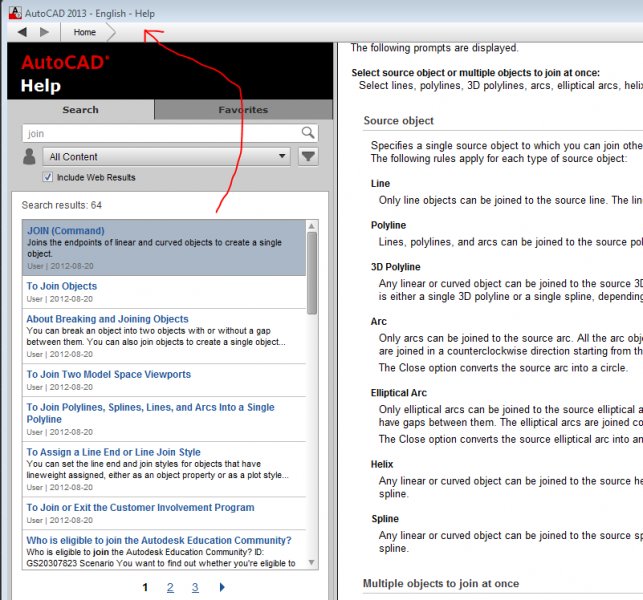Click current page number 1
The image size is (643, 600).
coord(145,587)
